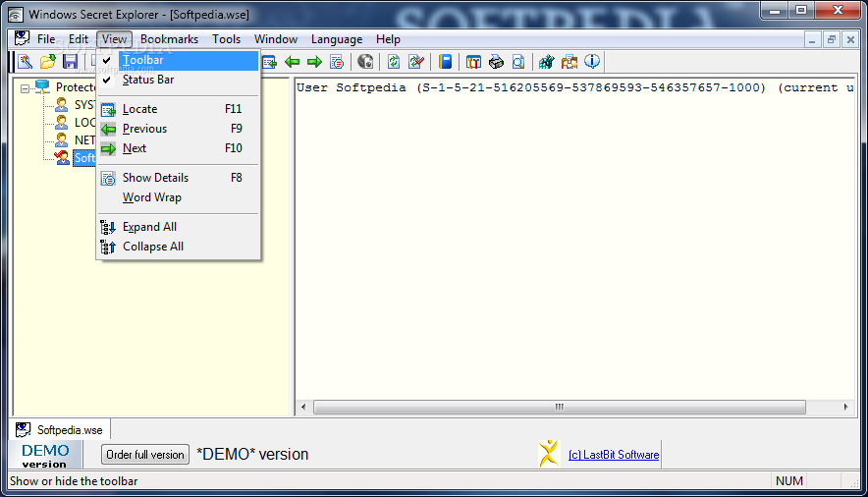This screenshot has height=497, width=868.
Task: Minimize the inner document window
Action: [x=812, y=39]
